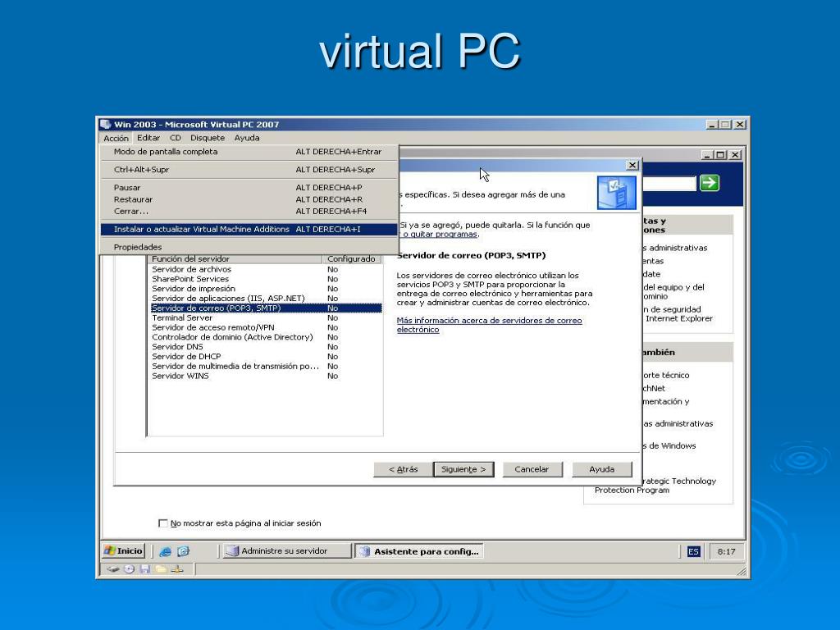Click the 'Configurado' column header

click(x=352, y=258)
